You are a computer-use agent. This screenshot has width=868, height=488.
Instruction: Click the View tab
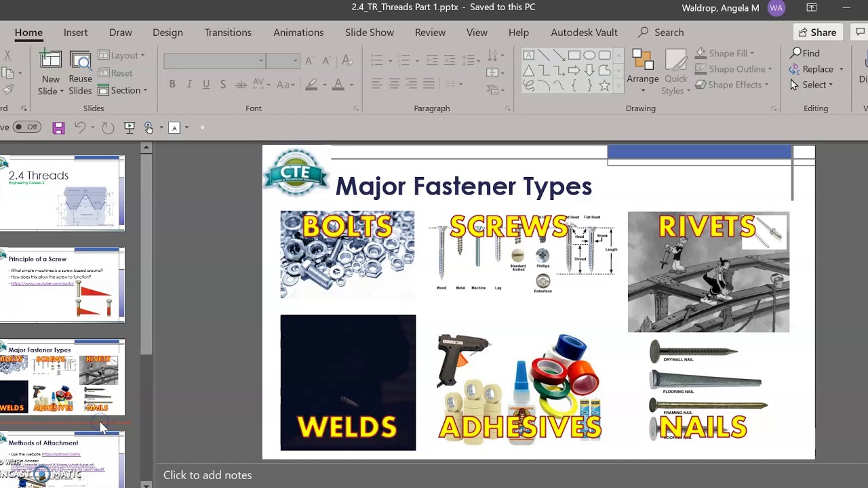[477, 33]
